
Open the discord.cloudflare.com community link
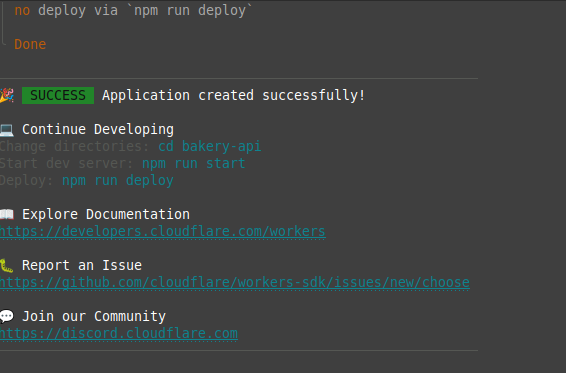coord(119,333)
